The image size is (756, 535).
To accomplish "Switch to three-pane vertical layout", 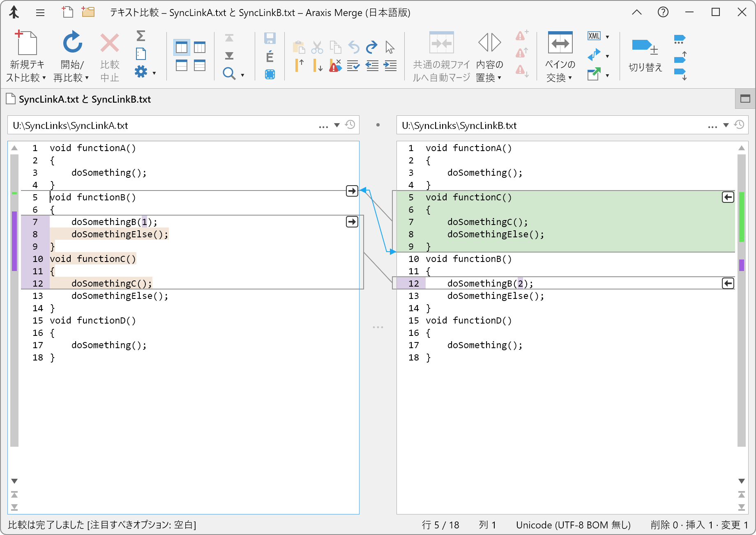I will (200, 48).
